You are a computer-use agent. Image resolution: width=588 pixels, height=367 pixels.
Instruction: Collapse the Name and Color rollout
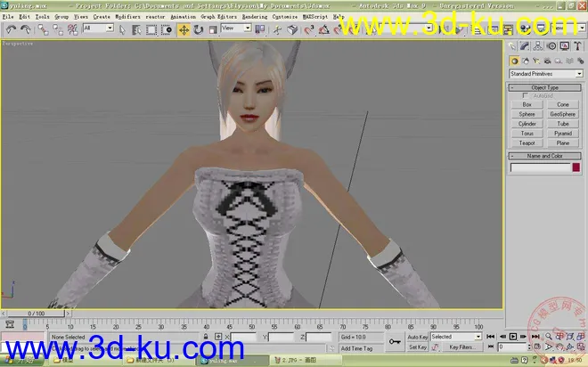point(544,155)
